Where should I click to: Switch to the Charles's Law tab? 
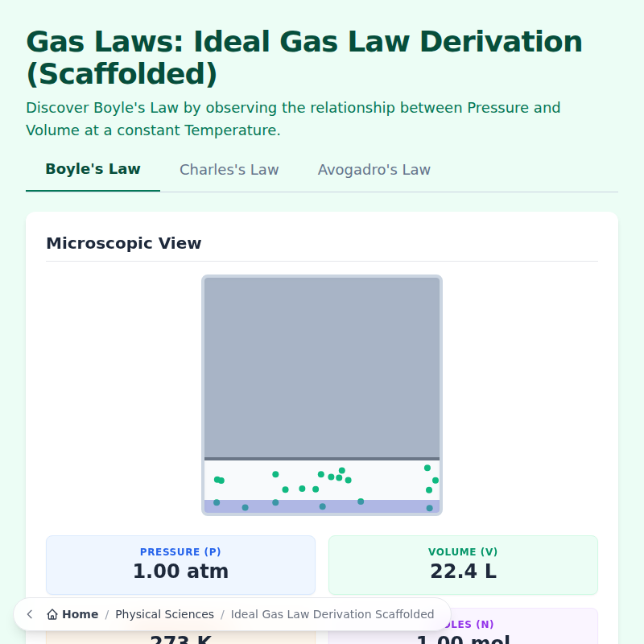pos(229,170)
